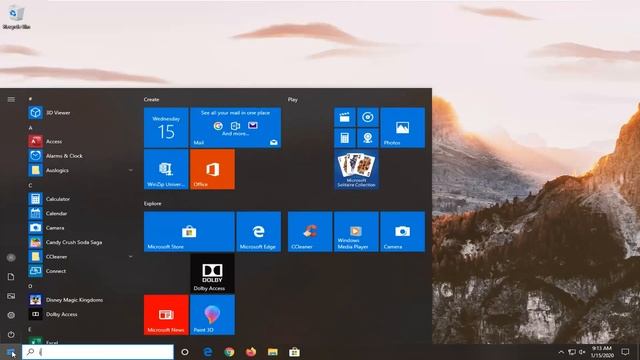Open the Action Center notifications

point(625,352)
